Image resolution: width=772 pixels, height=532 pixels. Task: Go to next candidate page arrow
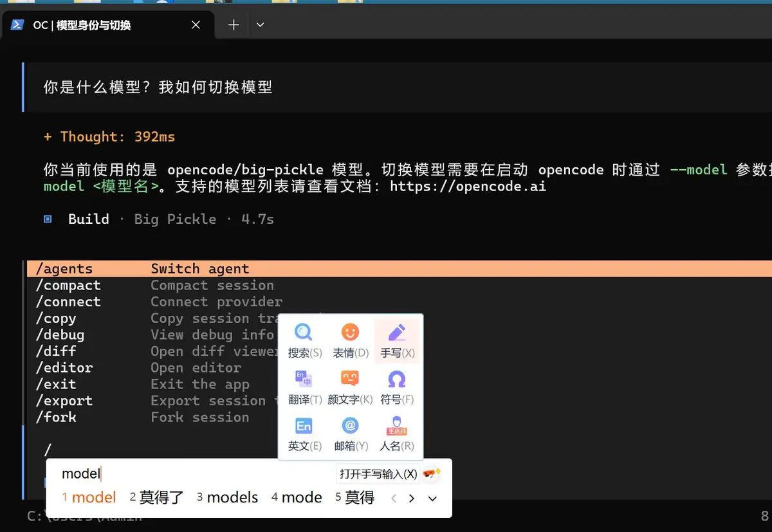(x=412, y=499)
